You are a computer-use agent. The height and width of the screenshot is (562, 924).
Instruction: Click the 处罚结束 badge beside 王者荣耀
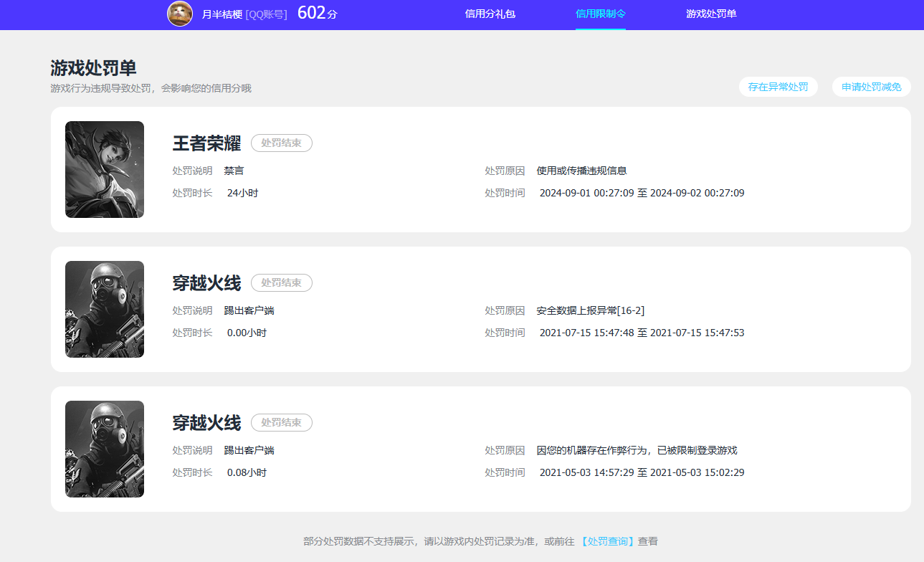tap(282, 143)
